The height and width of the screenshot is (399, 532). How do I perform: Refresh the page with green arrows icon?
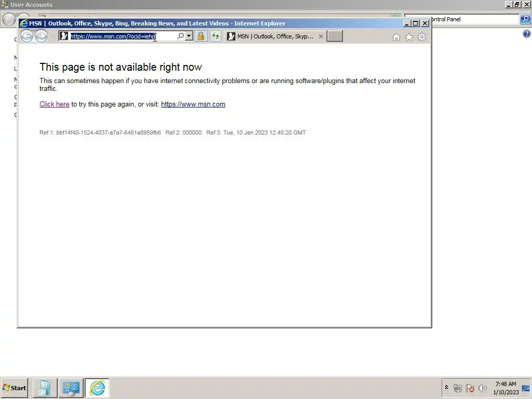click(216, 36)
